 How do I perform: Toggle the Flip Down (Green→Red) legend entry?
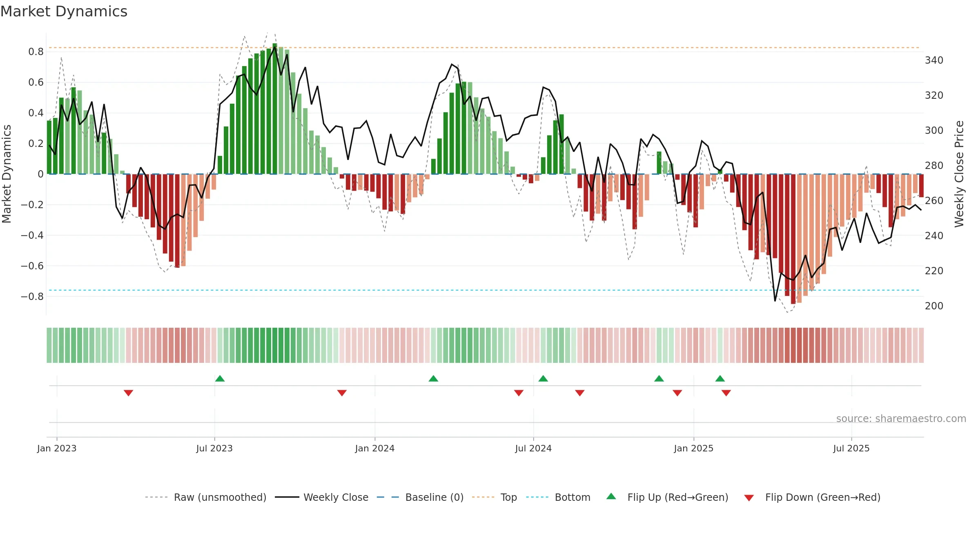tap(812, 497)
